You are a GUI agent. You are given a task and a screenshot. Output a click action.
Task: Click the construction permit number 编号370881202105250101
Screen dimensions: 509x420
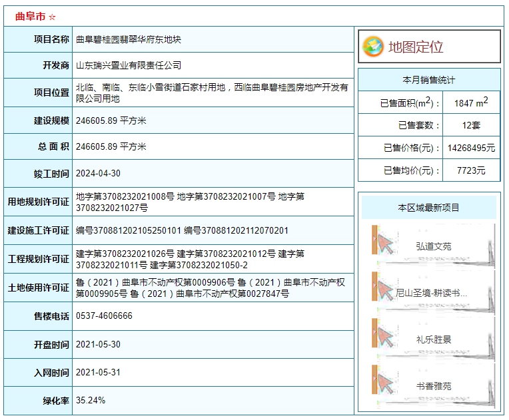click(128, 230)
